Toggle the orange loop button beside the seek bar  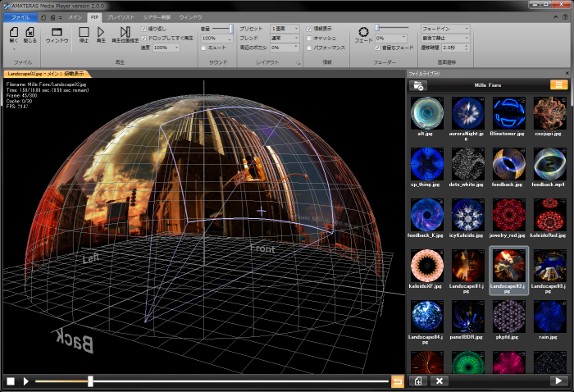point(397,381)
